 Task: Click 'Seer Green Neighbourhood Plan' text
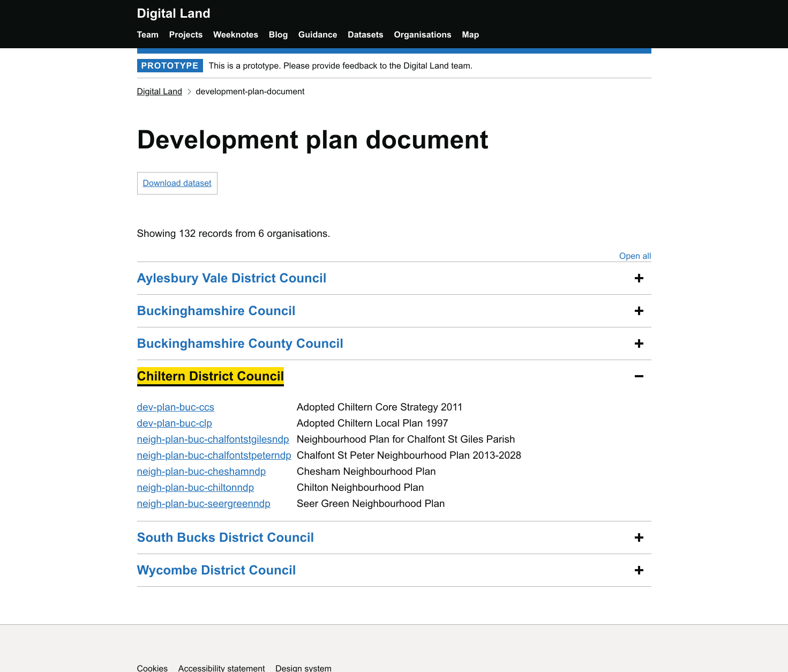click(371, 504)
